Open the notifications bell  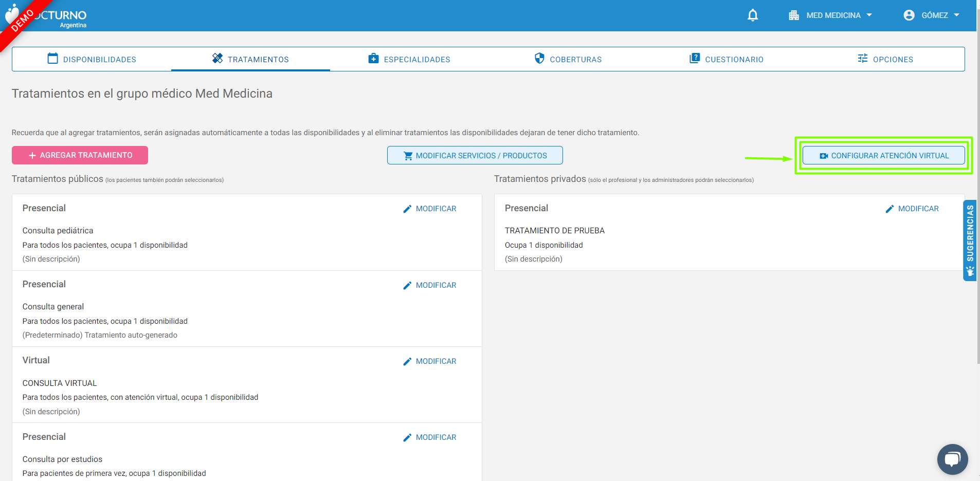tap(753, 15)
